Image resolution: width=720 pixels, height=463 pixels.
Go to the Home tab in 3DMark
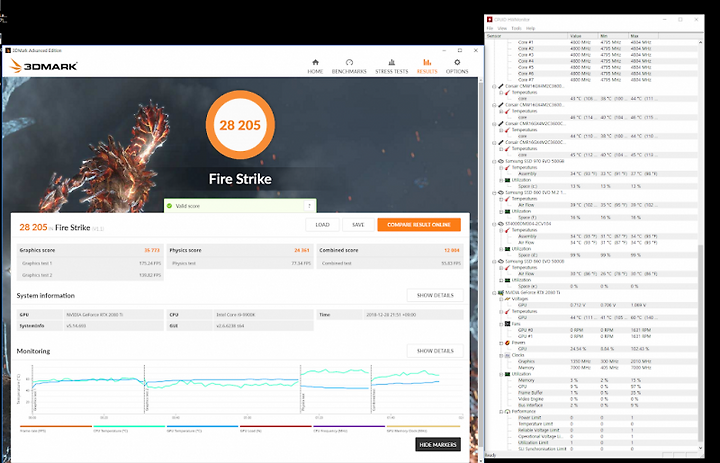pos(315,67)
